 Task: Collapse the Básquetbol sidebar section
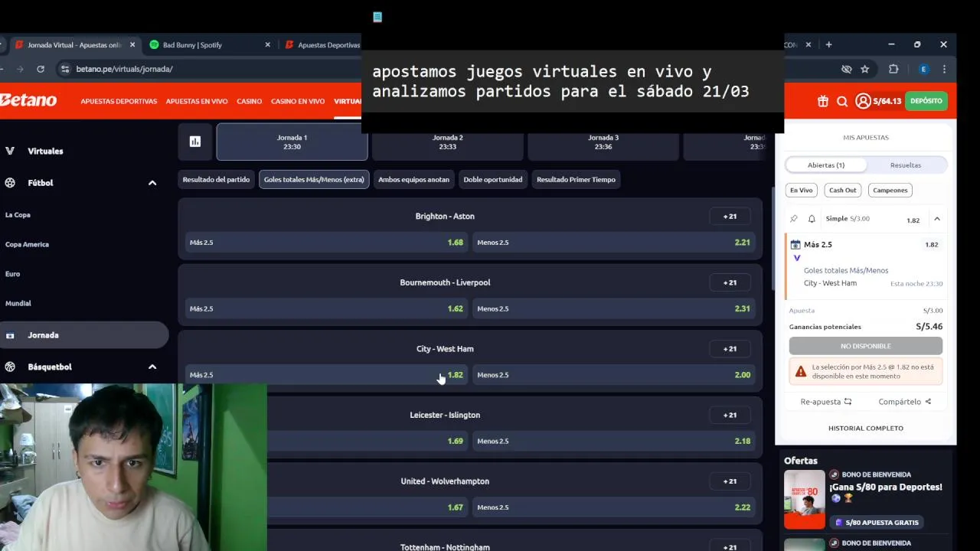(152, 367)
